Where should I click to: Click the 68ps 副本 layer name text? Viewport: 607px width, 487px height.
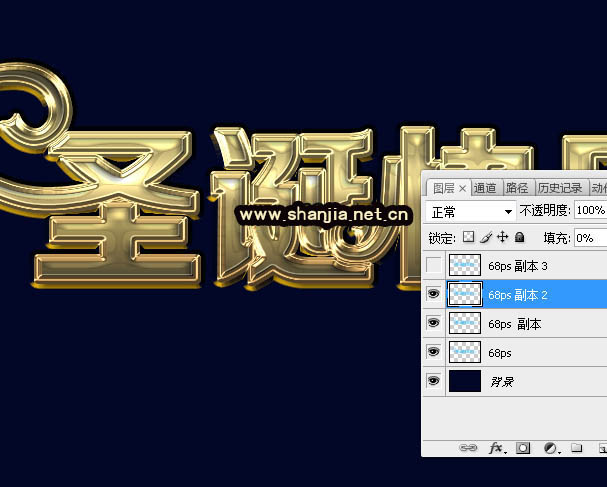click(514, 324)
